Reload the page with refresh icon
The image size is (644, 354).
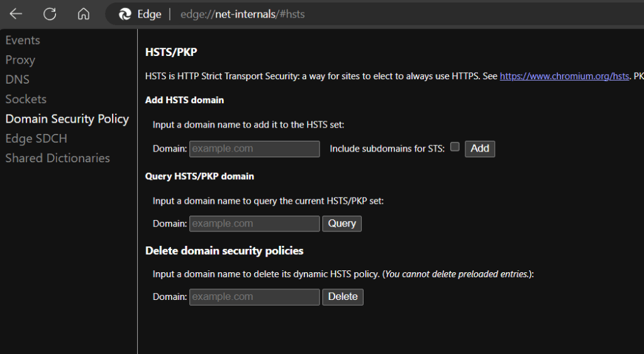pos(50,14)
